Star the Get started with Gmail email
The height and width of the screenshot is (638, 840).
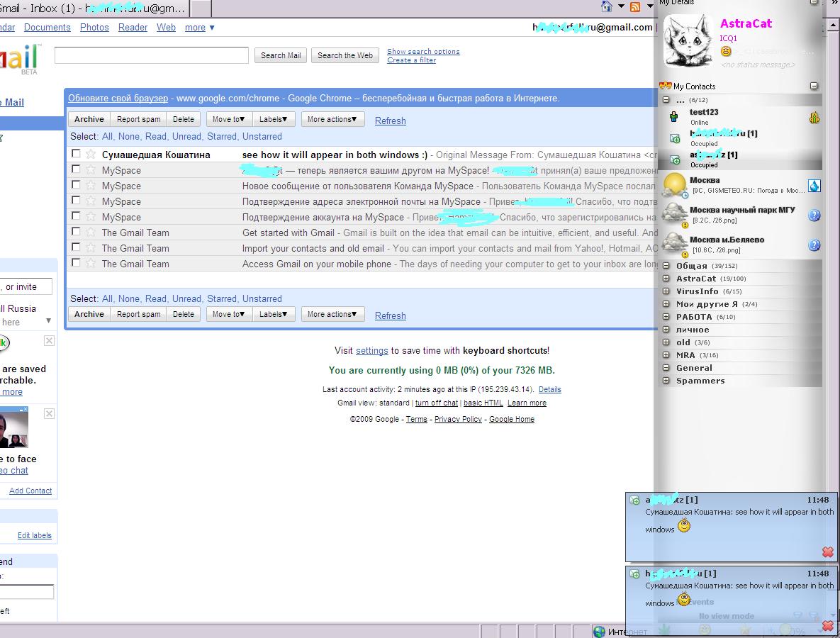(91, 233)
